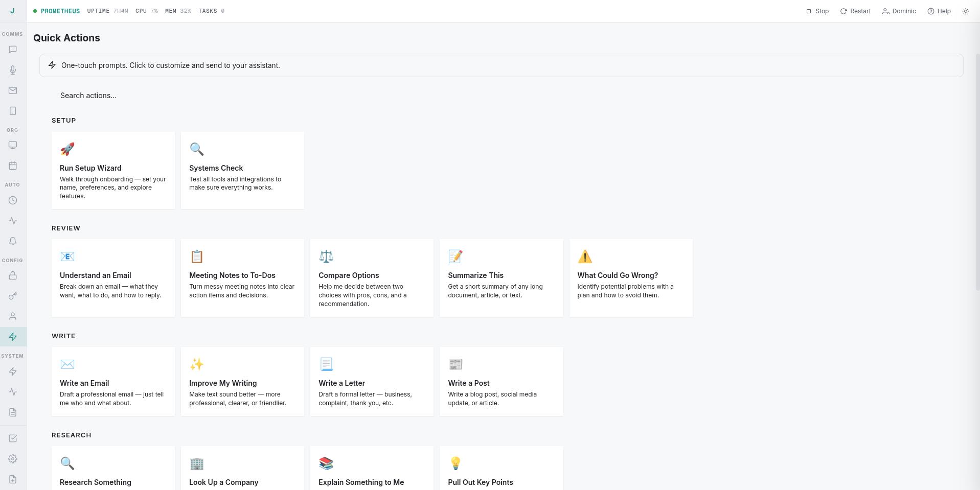Image resolution: width=980 pixels, height=490 pixels.
Task: Open the Write a Letter card
Action: (x=372, y=381)
